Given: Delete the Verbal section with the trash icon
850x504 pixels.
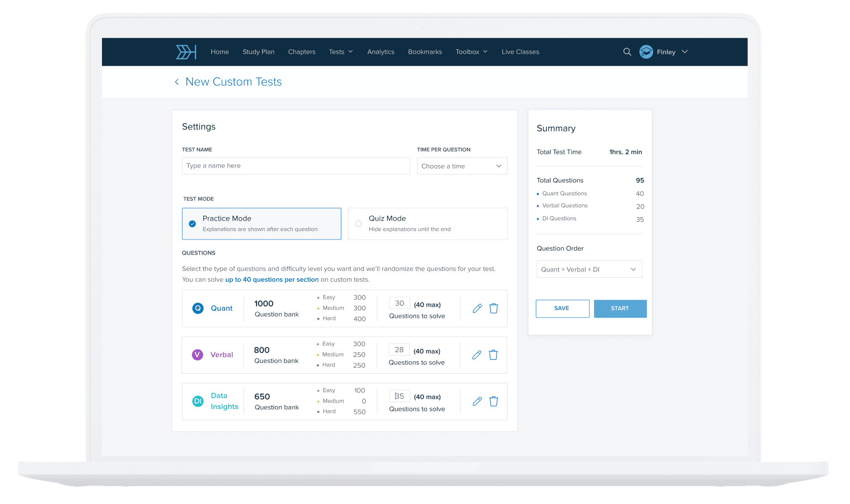Looking at the screenshot, I should pyautogui.click(x=493, y=355).
